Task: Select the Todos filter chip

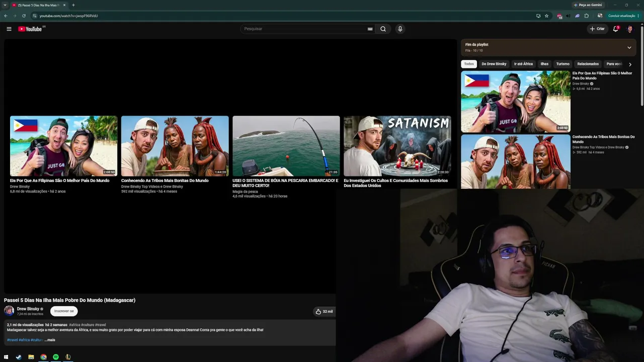Action: tap(469, 64)
